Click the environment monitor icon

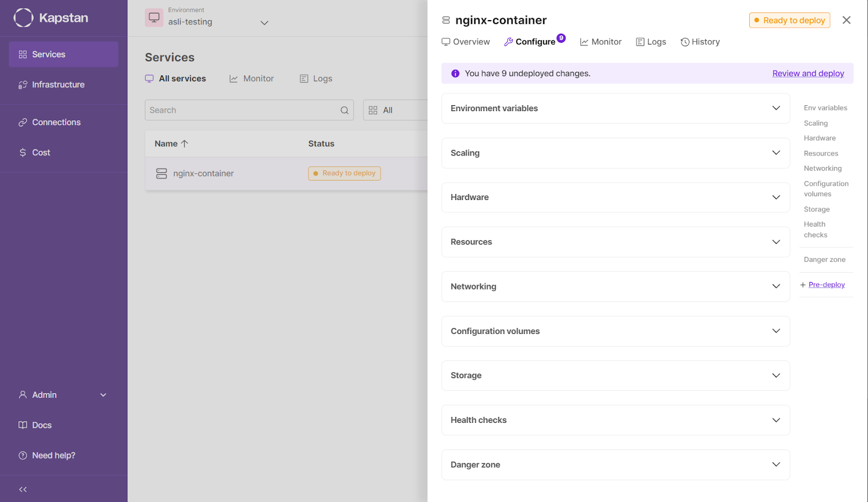point(154,17)
